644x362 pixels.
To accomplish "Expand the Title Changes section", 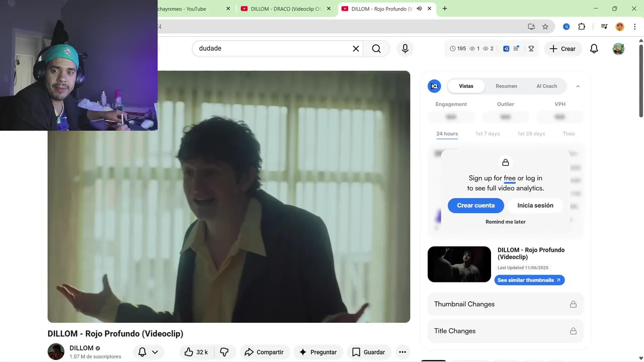I will (x=506, y=331).
